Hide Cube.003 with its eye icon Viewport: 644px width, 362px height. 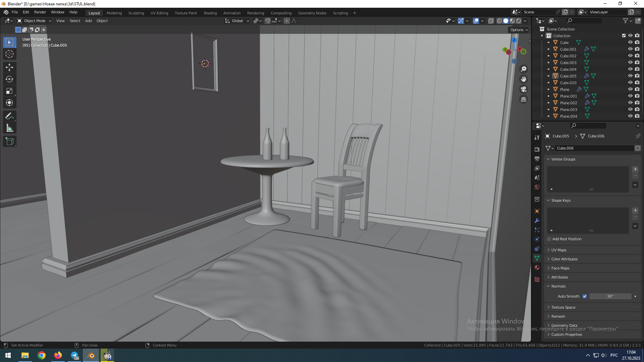pos(630,63)
